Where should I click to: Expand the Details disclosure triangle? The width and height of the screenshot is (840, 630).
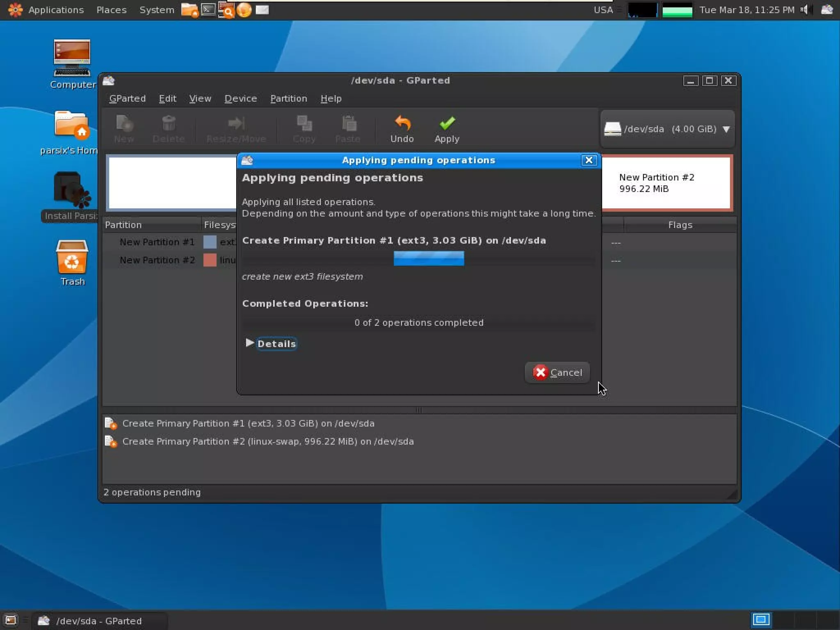tap(249, 343)
